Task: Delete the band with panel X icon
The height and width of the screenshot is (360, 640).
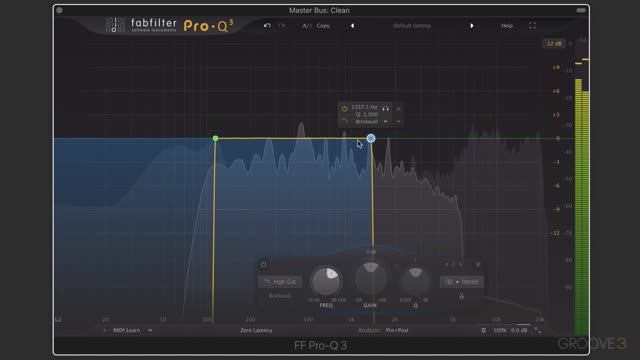Action: pyautogui.click(x=478, y=264)
